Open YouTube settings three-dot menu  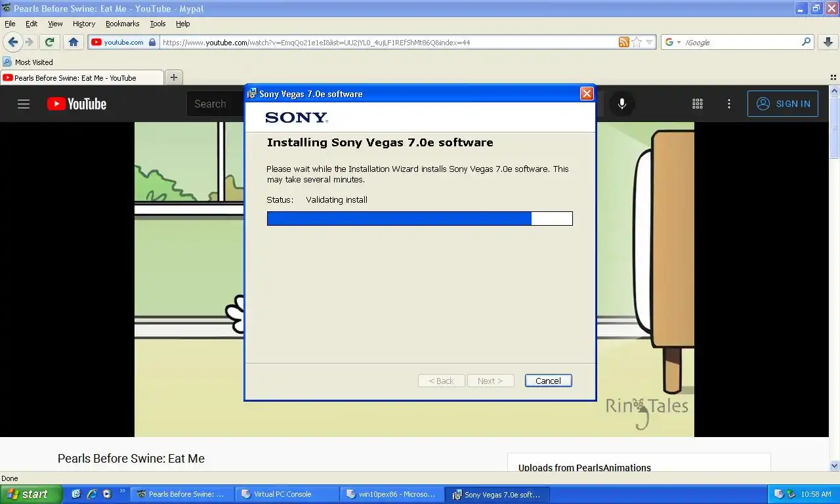pos(729,104)
